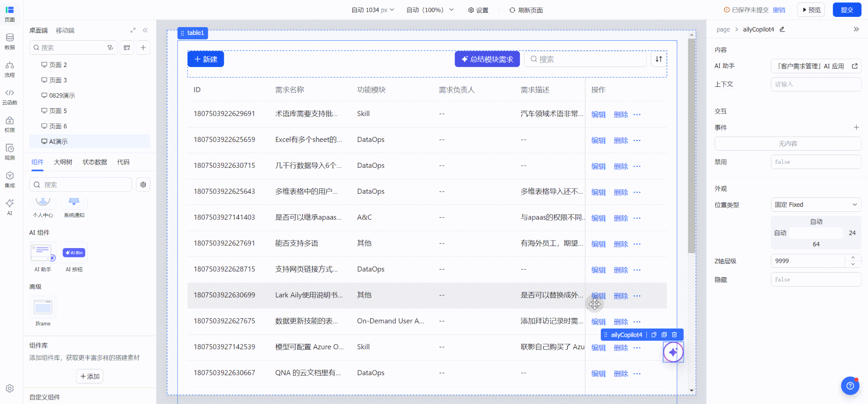This screenshot has width=868, height=404.
Task: Click the 新建 button
Action: click(206, 59)
